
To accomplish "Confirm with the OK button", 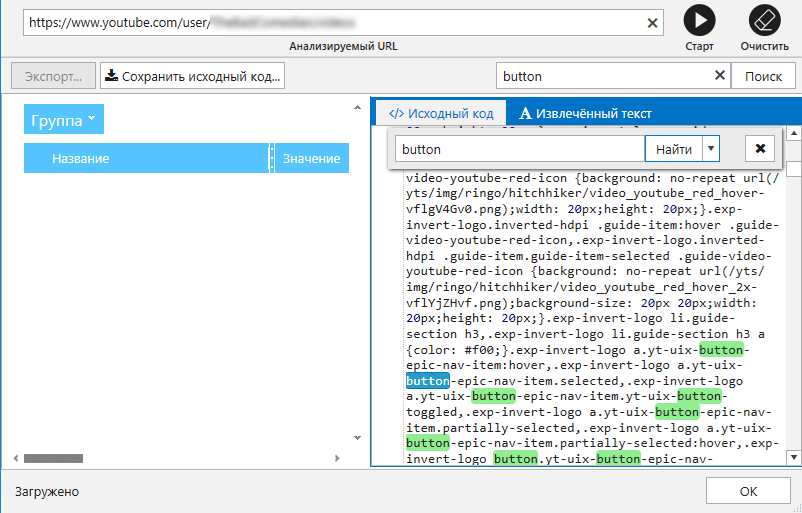I will (x=748, y=491).
